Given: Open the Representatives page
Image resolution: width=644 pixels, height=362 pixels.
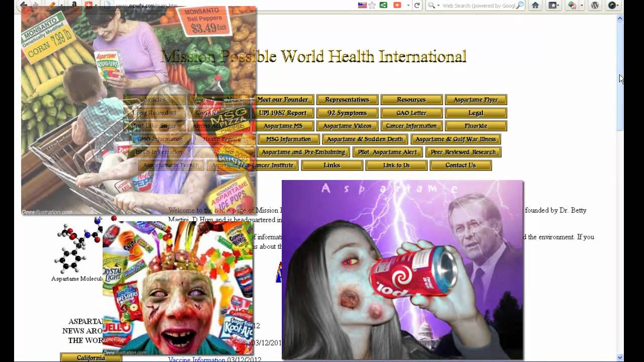Looking at the screenshot, I should click(347, 100).
